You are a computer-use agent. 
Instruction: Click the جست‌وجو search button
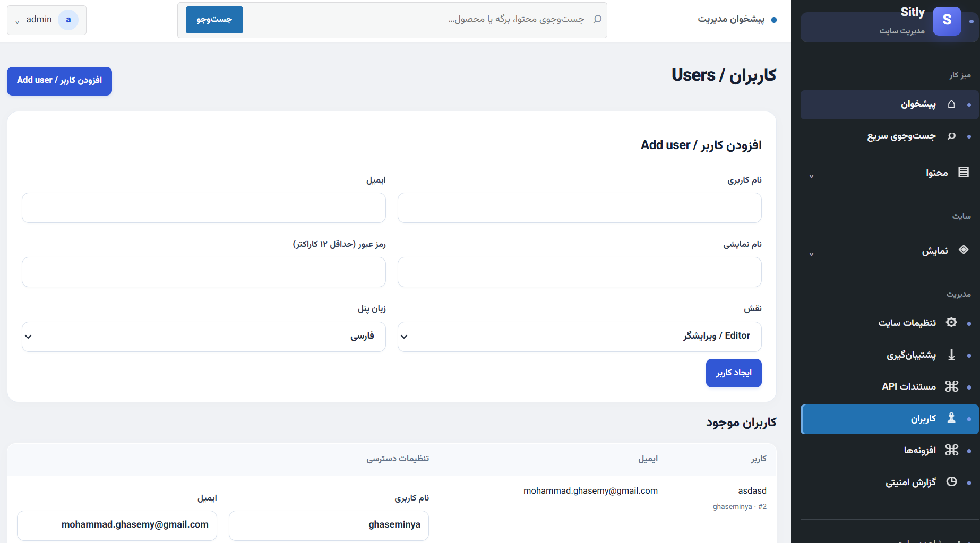(x=214, y=20)
